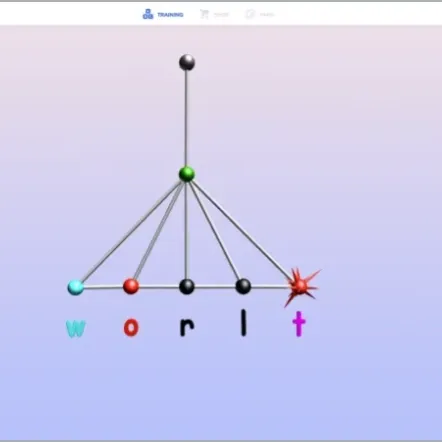
Task: Click the spiky red node above t
Action: click(x=301, y=286)
